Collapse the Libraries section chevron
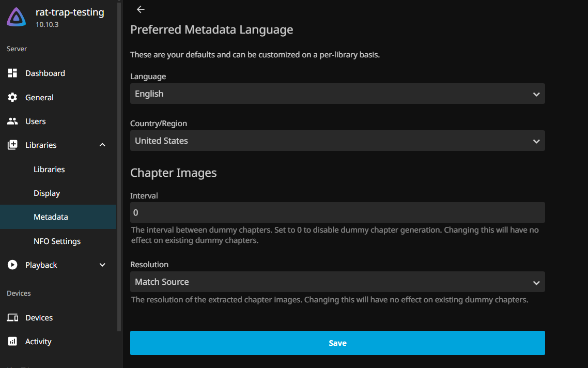 click(102, 145)
